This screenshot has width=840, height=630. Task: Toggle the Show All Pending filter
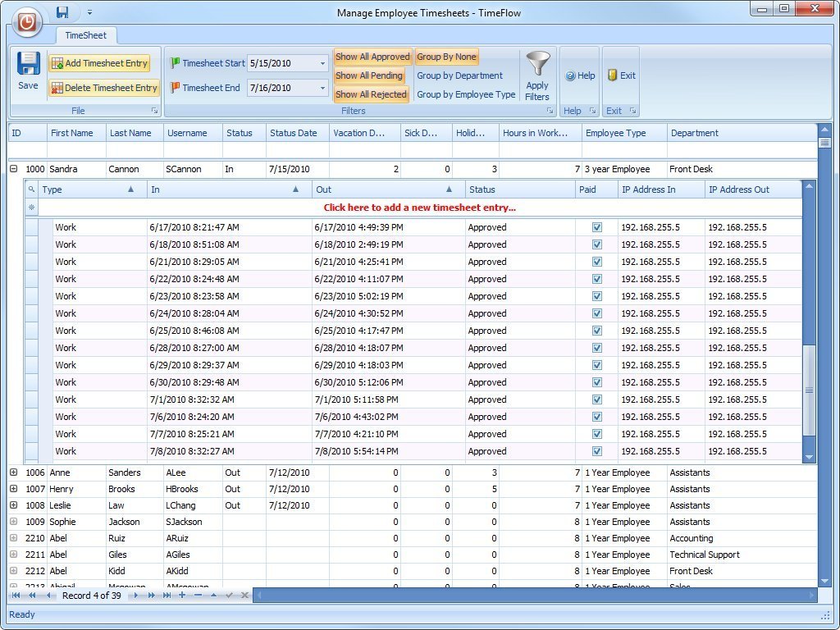[x=370, y=75]
